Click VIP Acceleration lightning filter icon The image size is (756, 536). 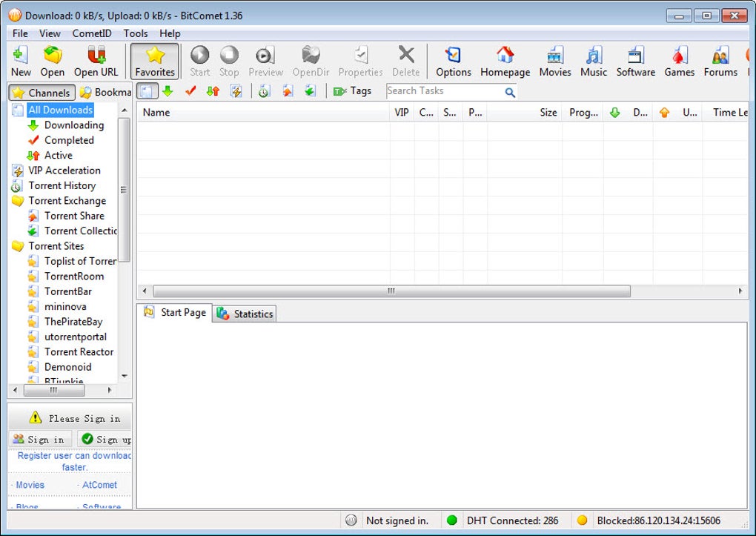pyautogui.click(x=236, y=91)
